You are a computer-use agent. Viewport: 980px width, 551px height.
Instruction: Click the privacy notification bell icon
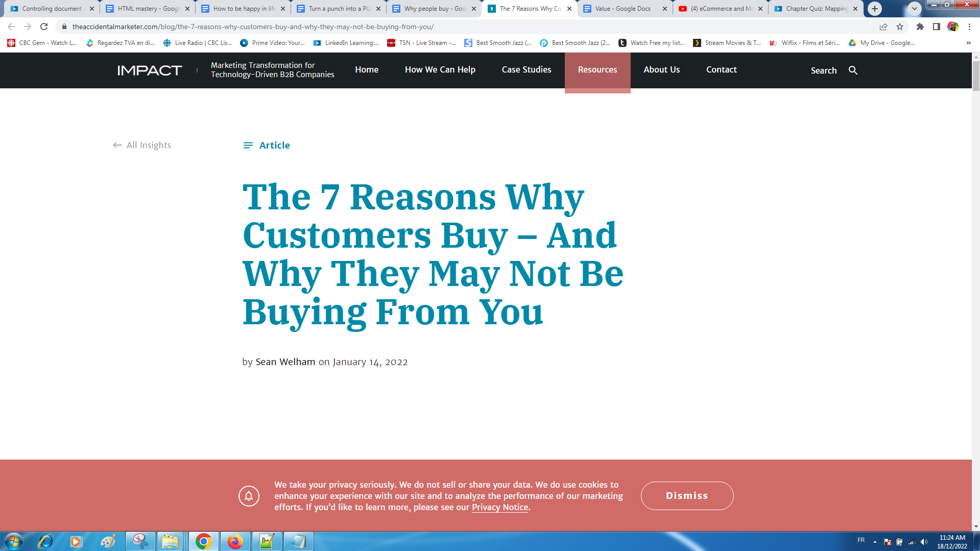pyautogui.click(x=249, y=496)
